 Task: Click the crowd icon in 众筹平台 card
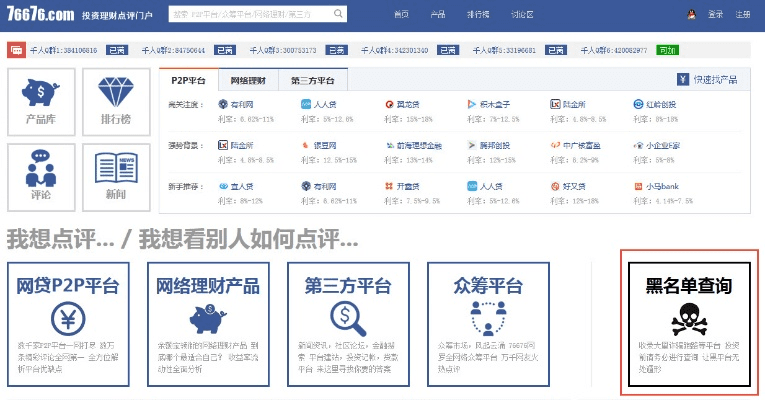487,319
